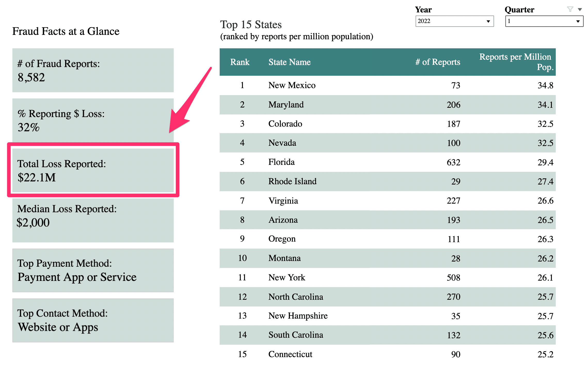Click the Fraud Facts at a Glance heading
This screenshot has width=588, height=369.
coord(66,31)
